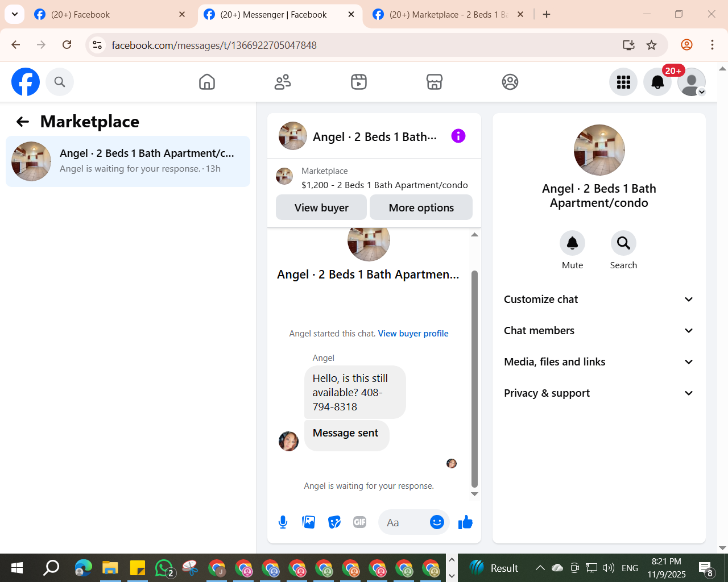Open Facebook search magnifier

(x=60, y=82)
